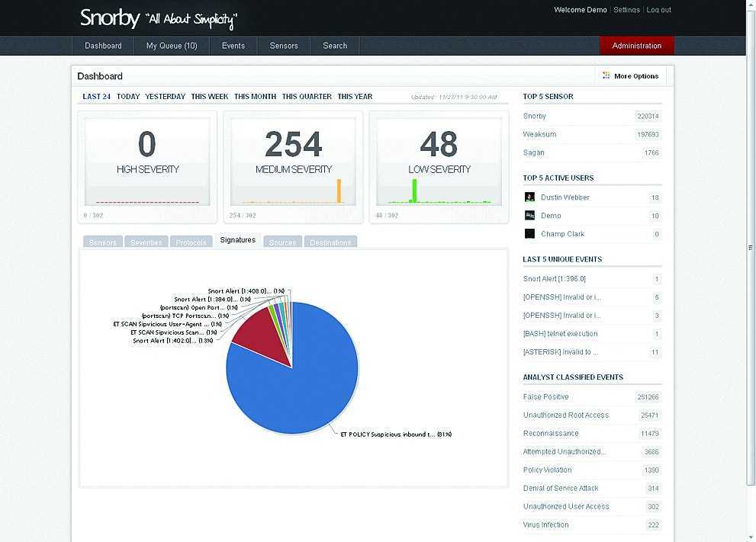Click the Demo user avatar icon
The height and width of the screenshot is (542, 756).
pyautogui.click(x=530, y=216)
